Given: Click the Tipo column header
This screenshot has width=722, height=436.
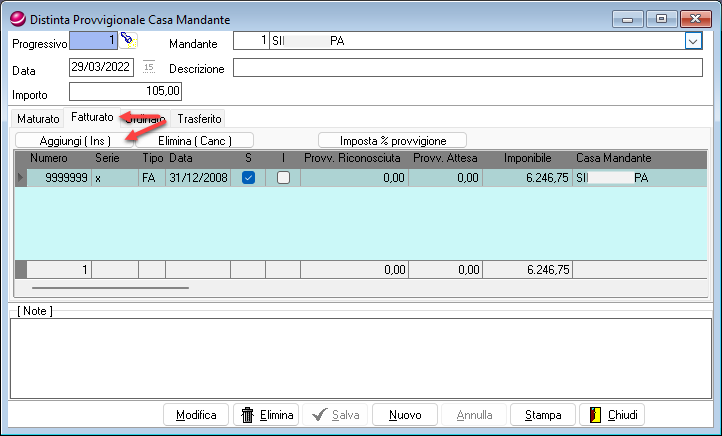Looking at the screenshot, I should point(152,158).
